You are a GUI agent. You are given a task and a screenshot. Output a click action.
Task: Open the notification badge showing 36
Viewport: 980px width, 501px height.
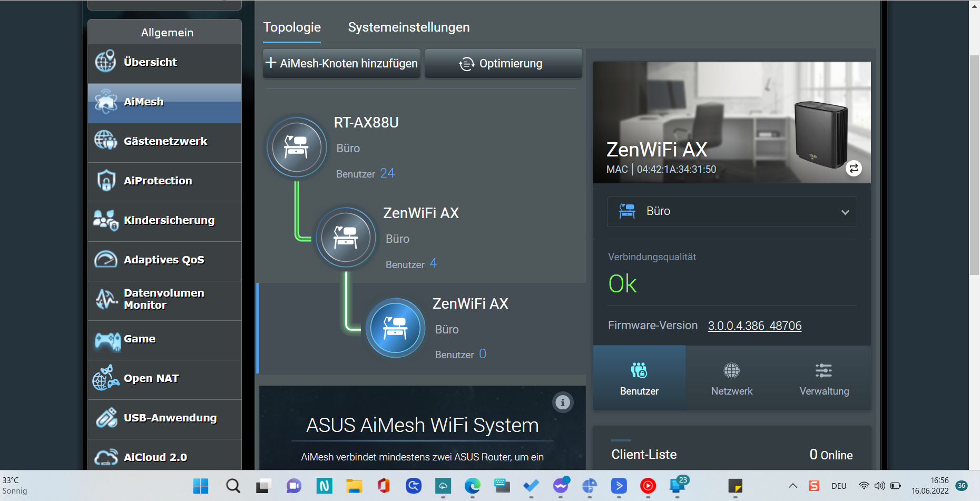[x=962, y=486]
